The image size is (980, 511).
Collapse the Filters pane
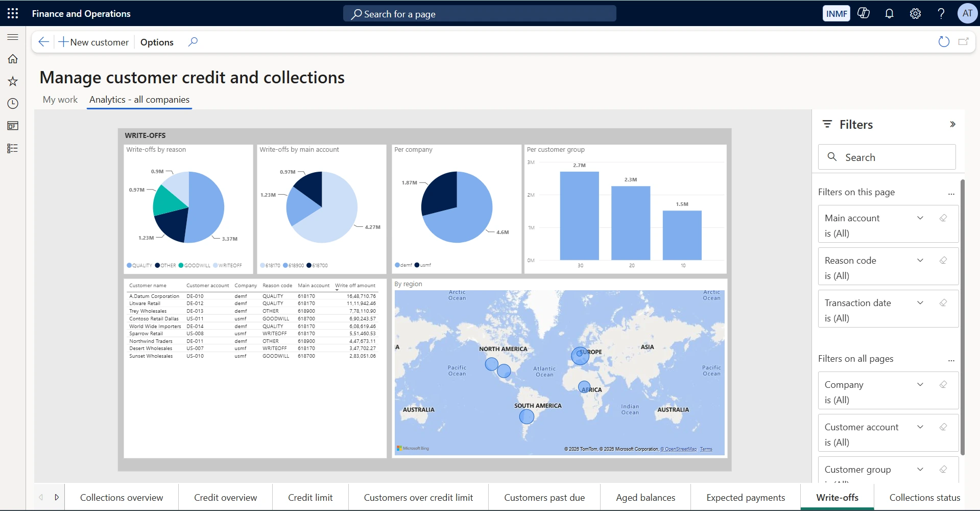pos(952,124)
